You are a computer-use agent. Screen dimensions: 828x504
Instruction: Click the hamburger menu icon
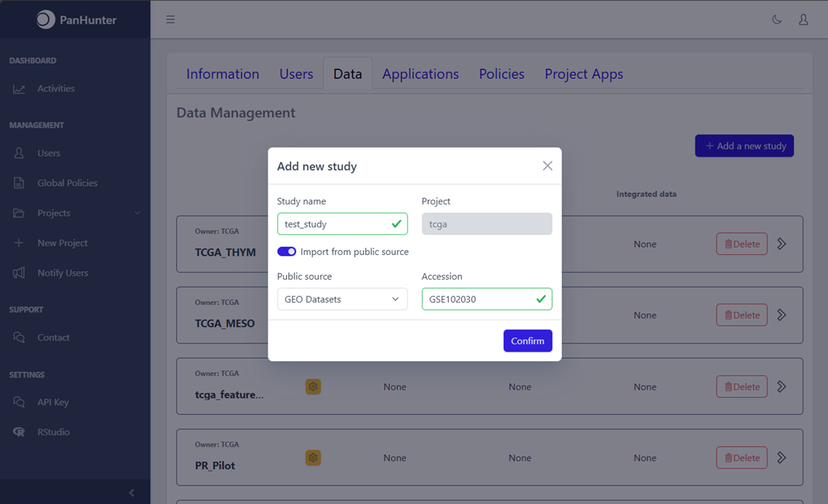click(x=170, y=20)
